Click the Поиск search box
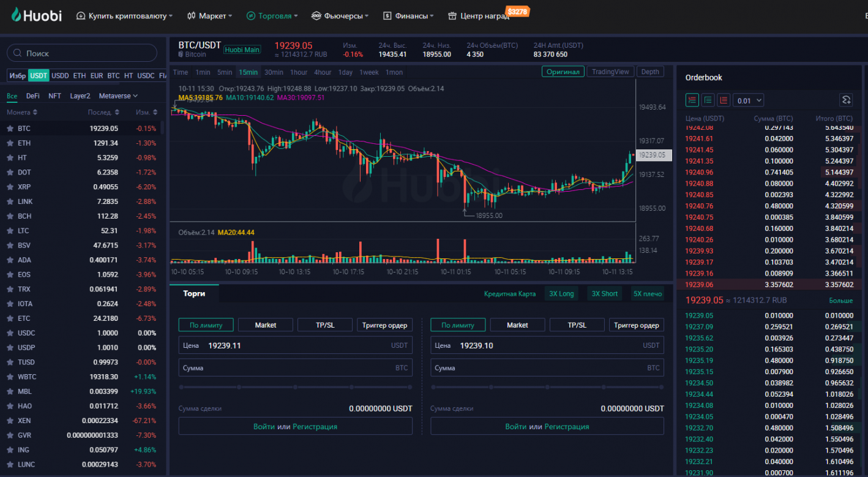 [81, 53]
